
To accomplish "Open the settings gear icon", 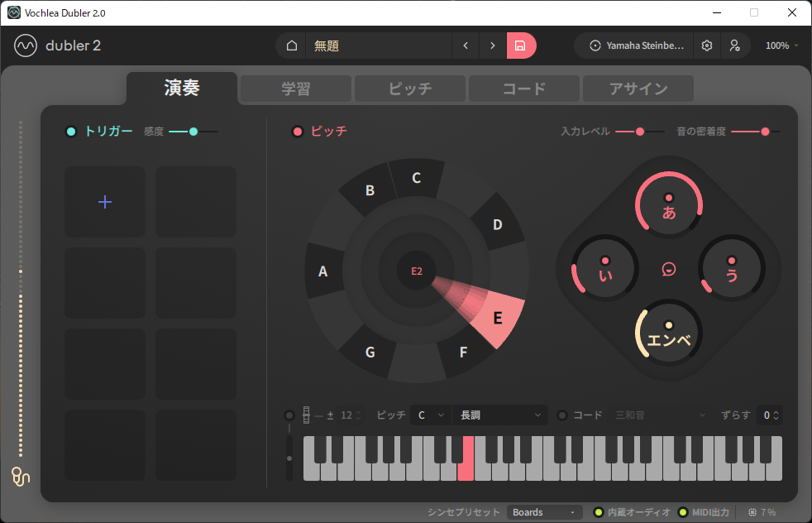I will (x=707, y=46).
